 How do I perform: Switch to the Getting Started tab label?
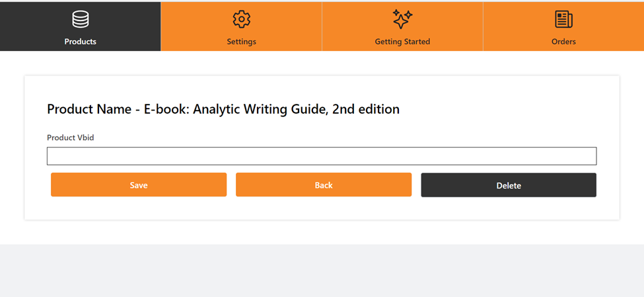[402, 42]
